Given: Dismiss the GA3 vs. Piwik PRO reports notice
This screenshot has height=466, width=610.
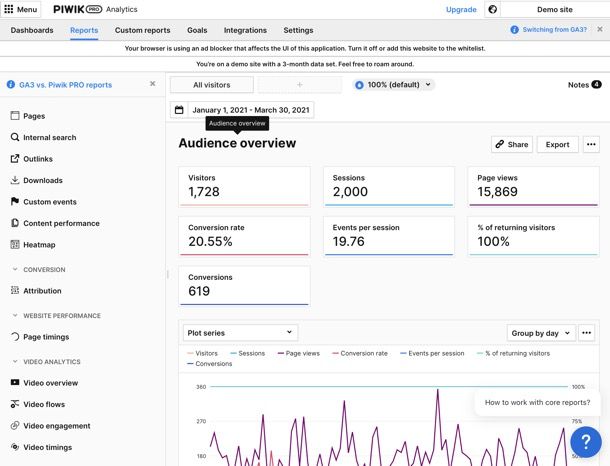Looking at the screenshot, I should (152, 84).
